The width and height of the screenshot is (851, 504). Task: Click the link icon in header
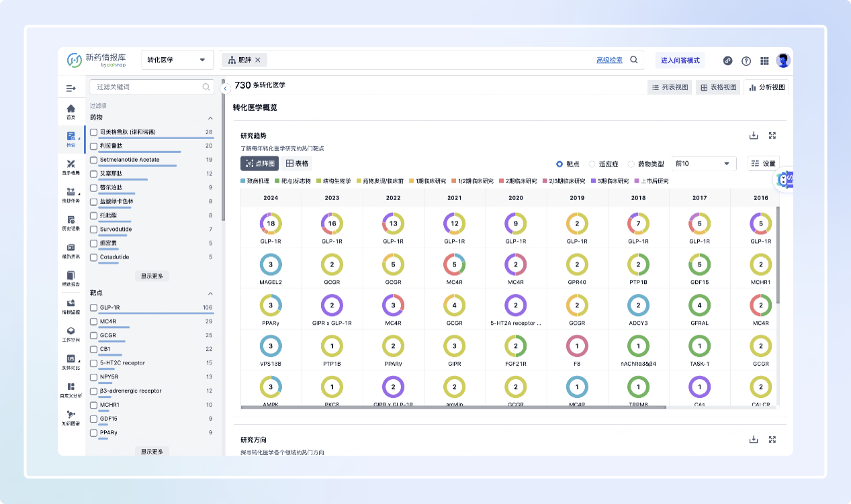727,60
